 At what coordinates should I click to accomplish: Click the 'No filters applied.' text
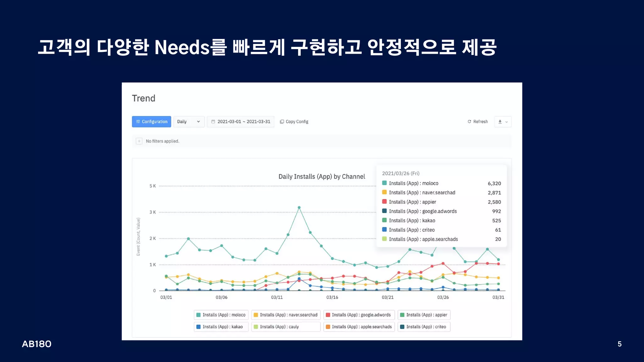click(163, 141)
